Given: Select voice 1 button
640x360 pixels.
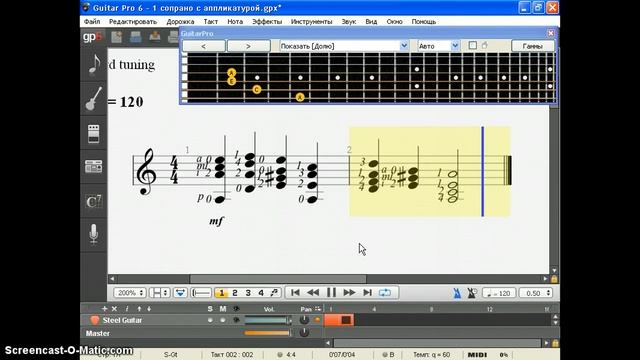Looking at the screenshot, I should click(x=222, y=293).
